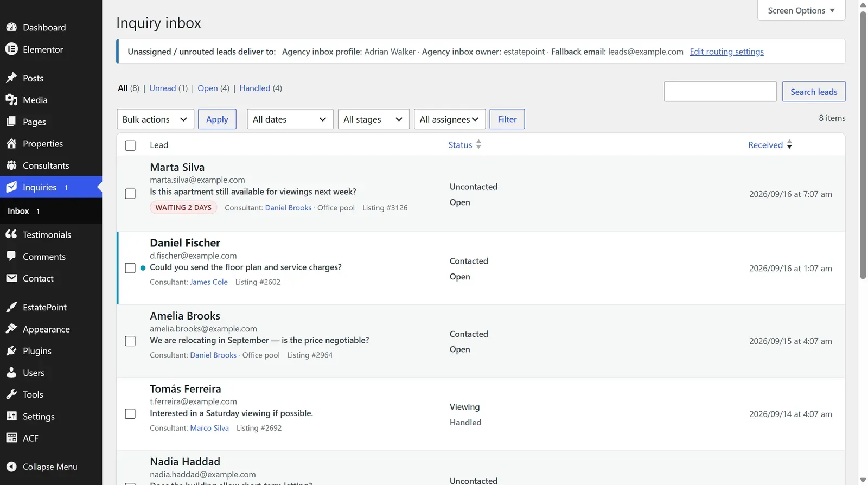
Task: Click the Settings sliders icon
Action: (11, 416)
